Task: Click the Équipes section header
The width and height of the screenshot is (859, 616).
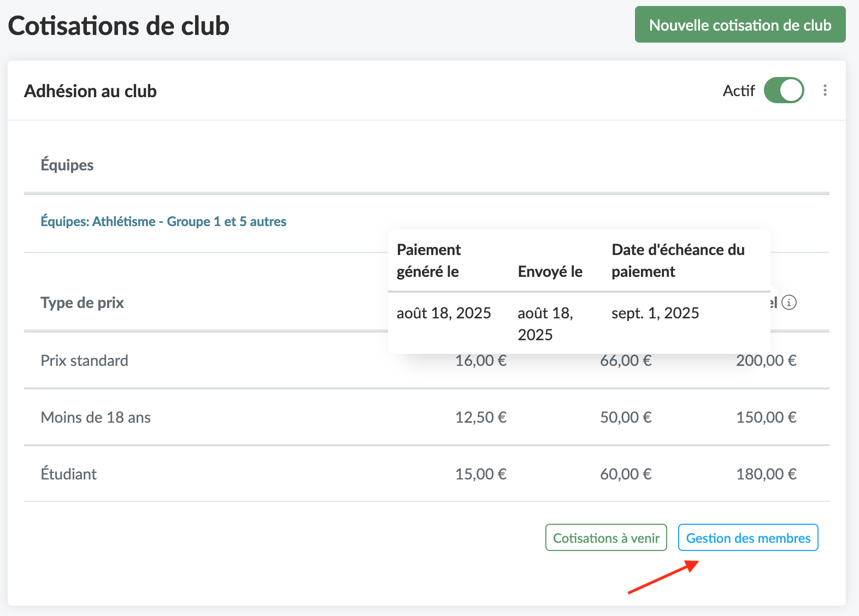Action: click(67, 165)
